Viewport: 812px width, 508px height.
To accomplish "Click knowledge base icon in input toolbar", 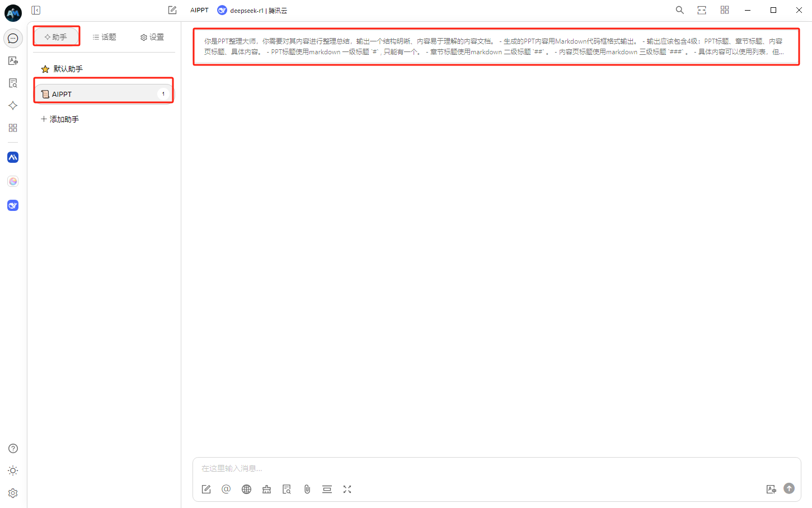I will [287, 489].
